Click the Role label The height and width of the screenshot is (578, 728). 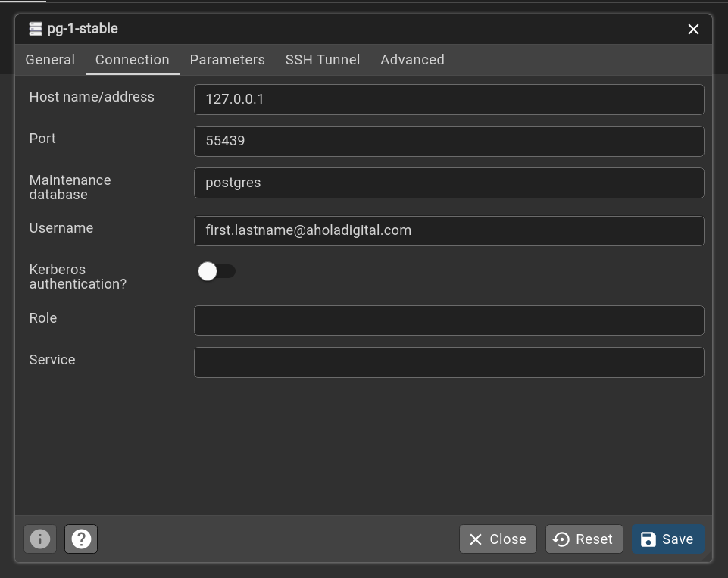pyautogui.click(x=43, y=318)
